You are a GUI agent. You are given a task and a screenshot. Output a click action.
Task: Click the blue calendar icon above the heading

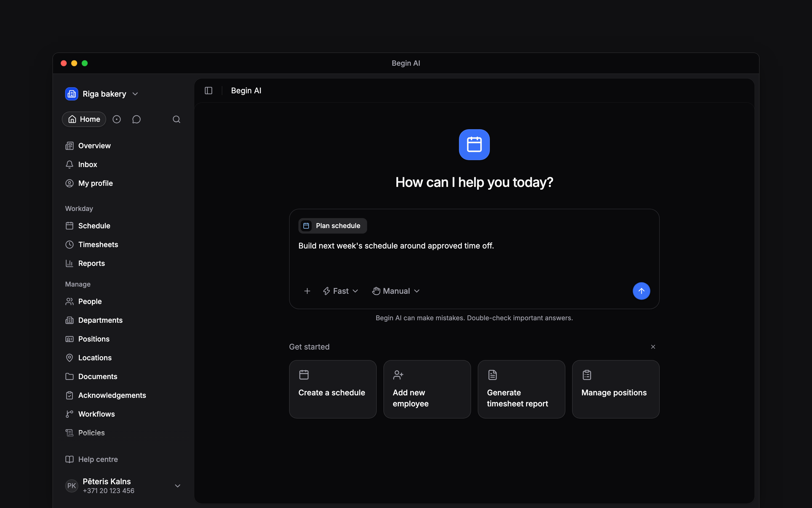[474, 144]
